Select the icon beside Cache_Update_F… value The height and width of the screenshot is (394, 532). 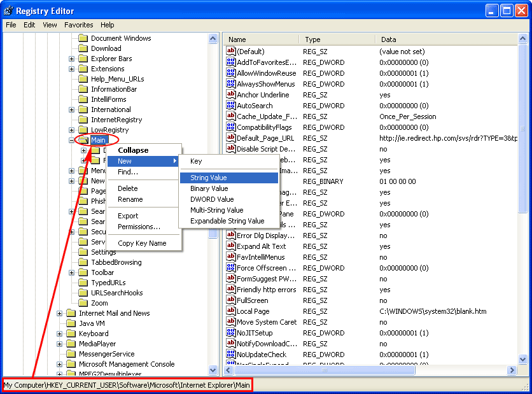[x=231, y=116]
